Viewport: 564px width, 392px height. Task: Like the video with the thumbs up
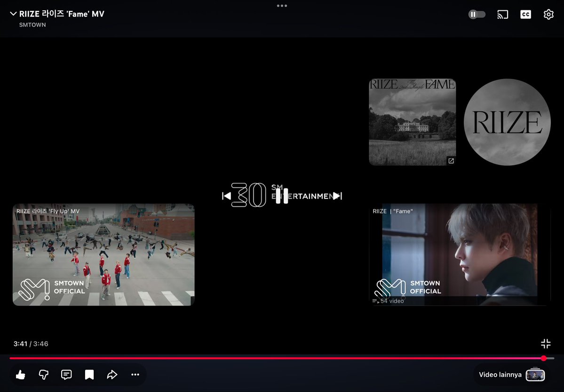click(x=21, y=375)
